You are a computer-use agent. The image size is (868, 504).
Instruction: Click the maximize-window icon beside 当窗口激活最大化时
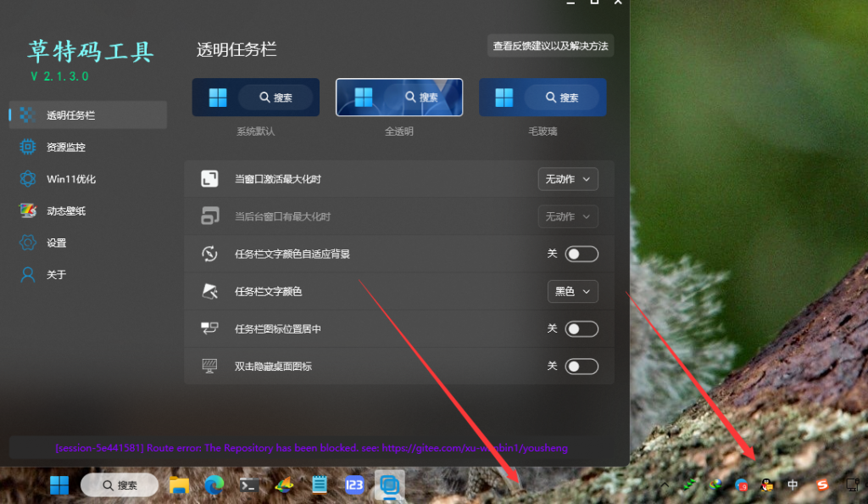click(210, 179)
